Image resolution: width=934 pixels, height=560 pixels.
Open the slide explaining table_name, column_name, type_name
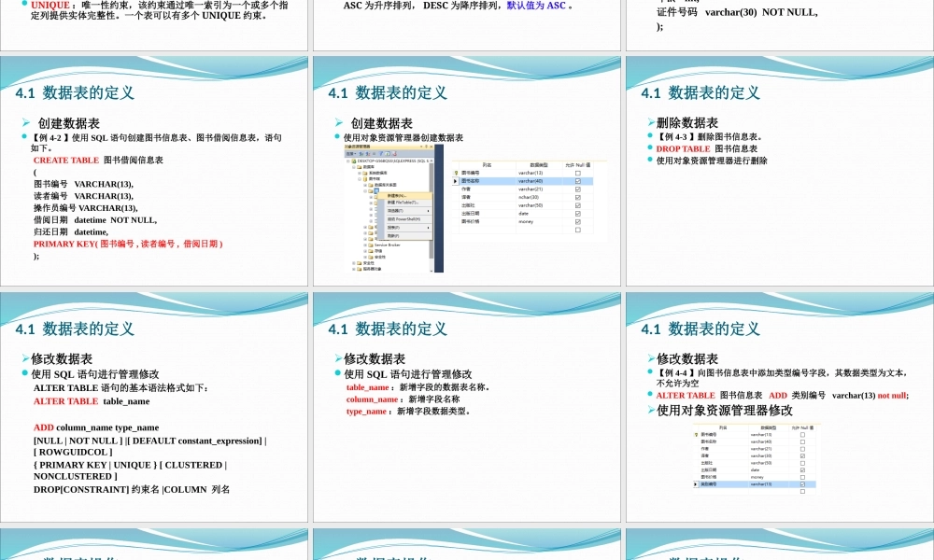467,407
